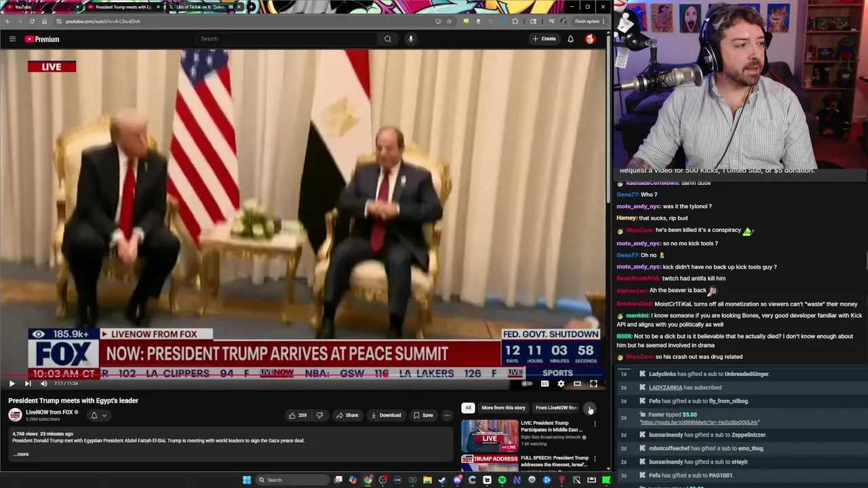The image size is (868, 488).
Task: Expand the notification bell dropdown beside channel name
Action: click(98, 415)
